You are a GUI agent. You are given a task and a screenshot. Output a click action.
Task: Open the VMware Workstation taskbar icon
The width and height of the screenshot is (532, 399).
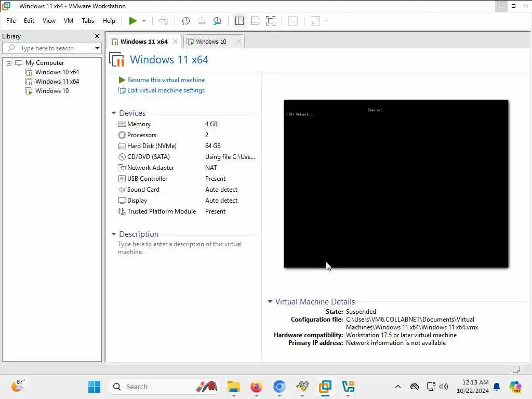[325, 387]
